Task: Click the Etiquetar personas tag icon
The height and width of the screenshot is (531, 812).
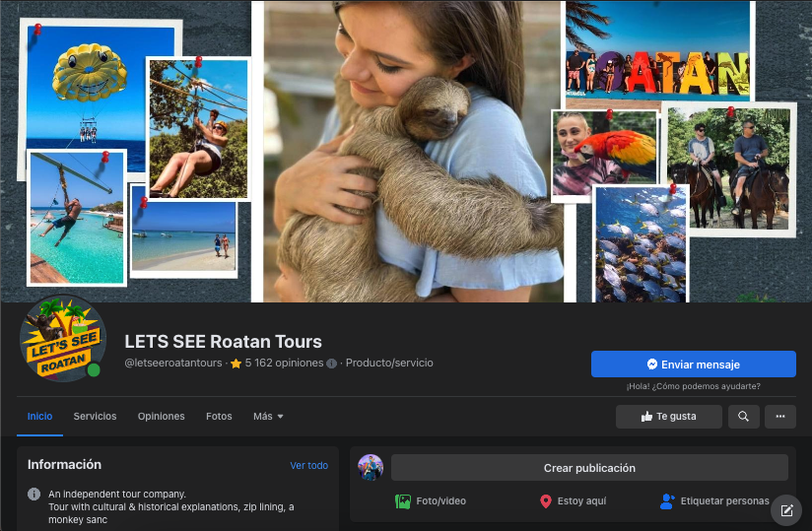Action: point(667,501)
